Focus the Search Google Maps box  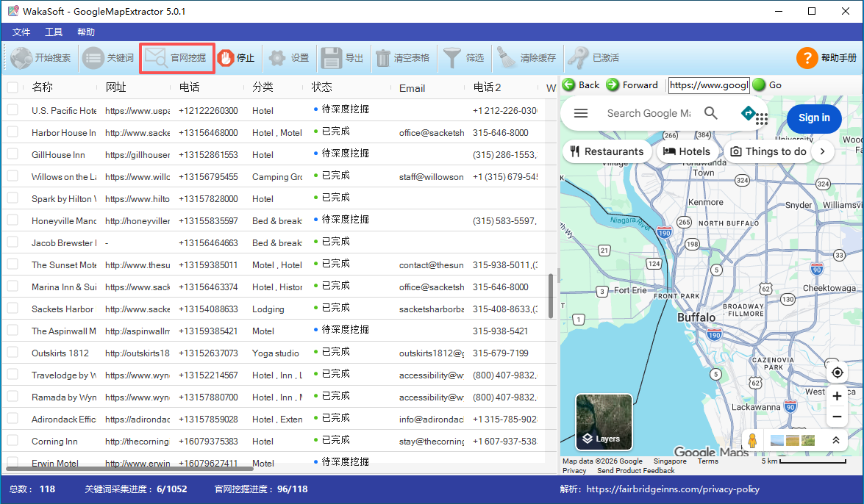pyautogui.click(x=649, y=113)
